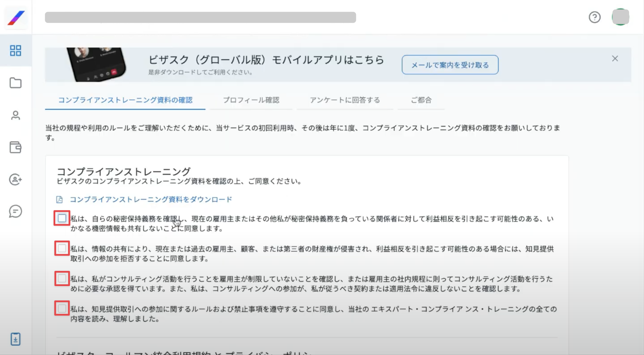The width and height of the screenshot is (644, 355).
Task: Dismiss the mobile app banner
Action: point(615,58)
